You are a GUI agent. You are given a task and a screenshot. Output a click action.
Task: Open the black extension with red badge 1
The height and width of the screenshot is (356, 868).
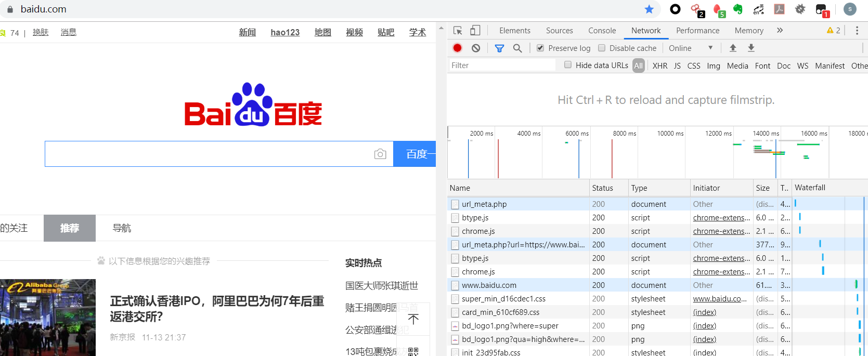pyautogui.click(x=822, y=10)
